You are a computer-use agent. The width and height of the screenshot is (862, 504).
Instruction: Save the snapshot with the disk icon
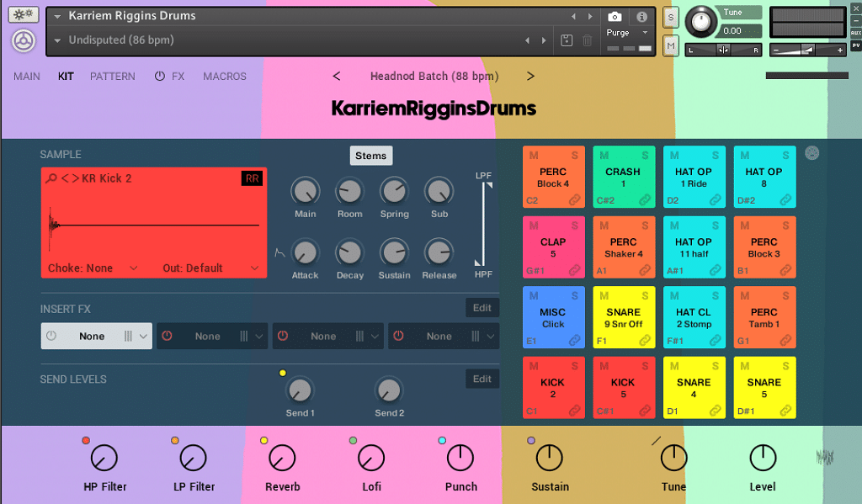(567, 40)
